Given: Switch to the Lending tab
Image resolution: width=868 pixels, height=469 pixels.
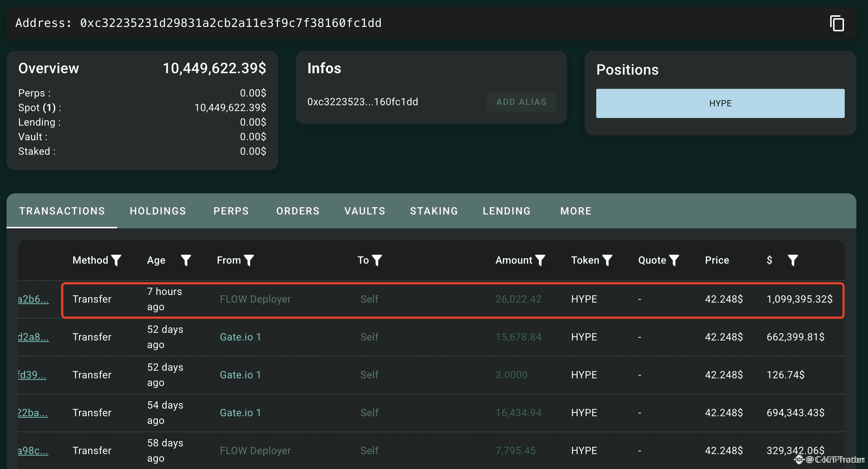Looking at the screenshot, I should [x=507, y=211].
